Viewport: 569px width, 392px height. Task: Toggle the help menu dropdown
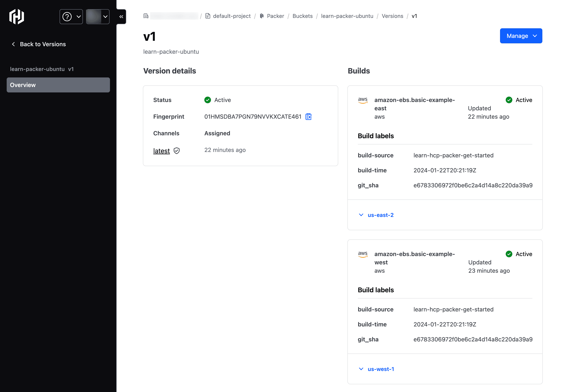pyautogui.click(x=70, y=16)
